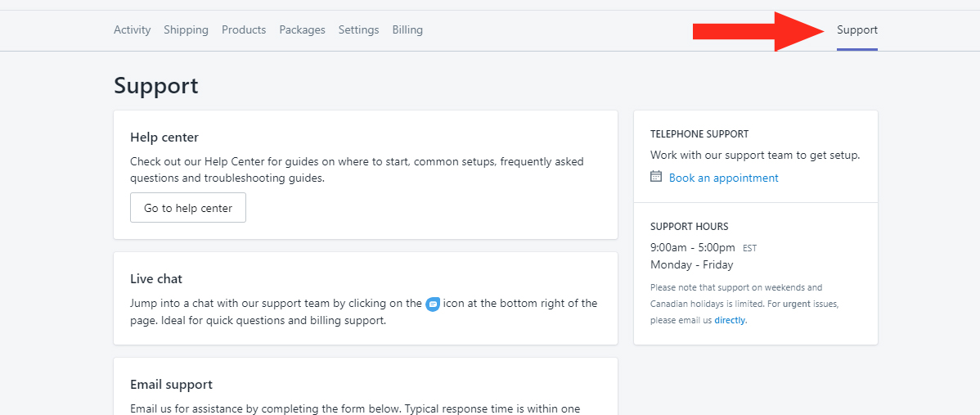Click the blue chat bubble icon
This screenshot has height=415, width=980.
tap(433, 304)
